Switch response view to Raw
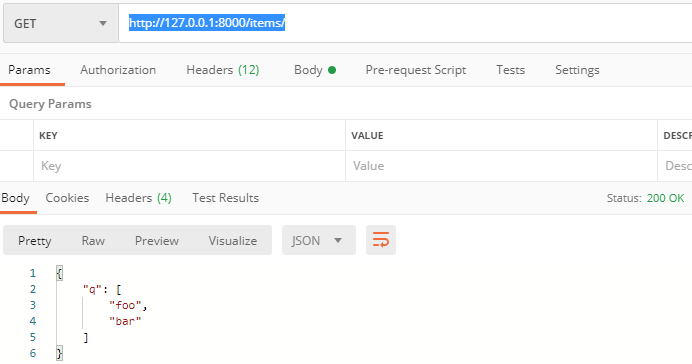The width and height of the screenshot is (692, 364). click(x=93, y=241)
